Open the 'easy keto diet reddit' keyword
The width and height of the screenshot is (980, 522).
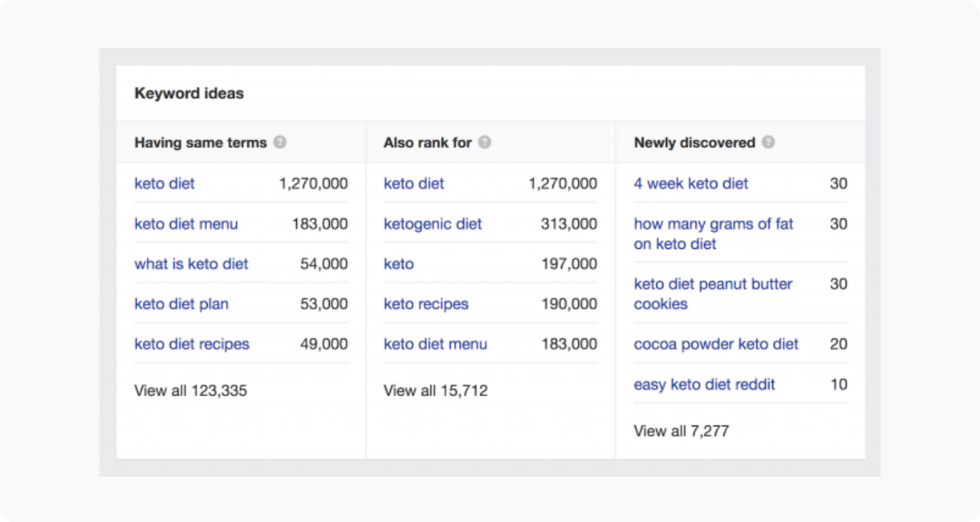tap(704, 385)
